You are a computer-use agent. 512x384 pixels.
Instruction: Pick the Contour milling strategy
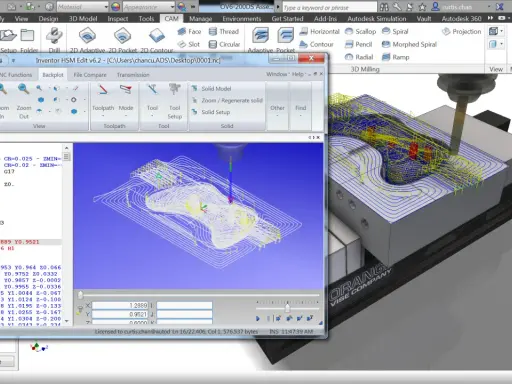(x=316, y=44)
